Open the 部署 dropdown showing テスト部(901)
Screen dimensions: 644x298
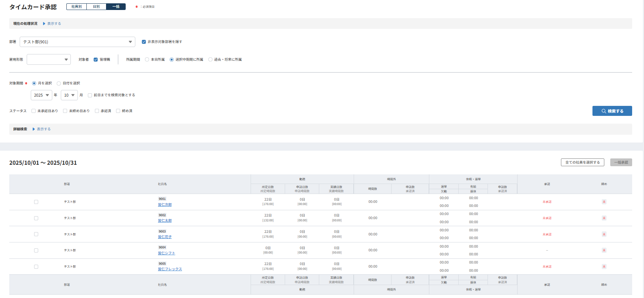coord(77,42)
